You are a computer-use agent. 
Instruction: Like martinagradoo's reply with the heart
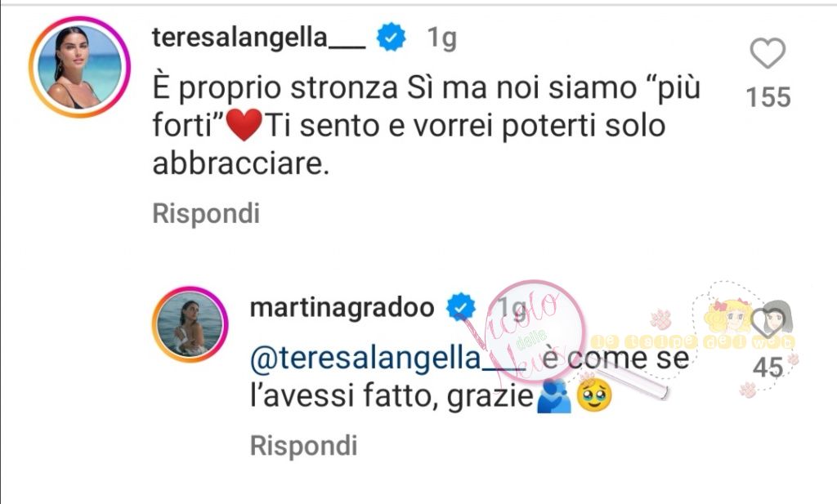(x=768, y=323)
